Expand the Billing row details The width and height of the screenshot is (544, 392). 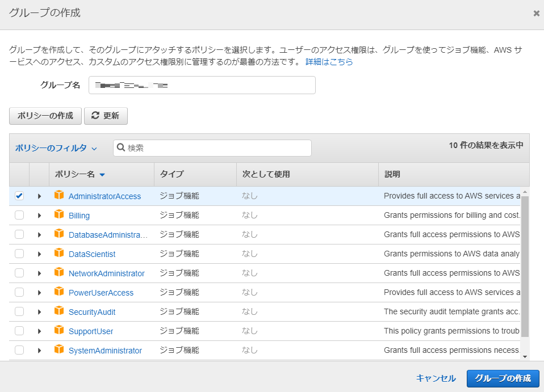pyautogui.click(x=39, y=216)
